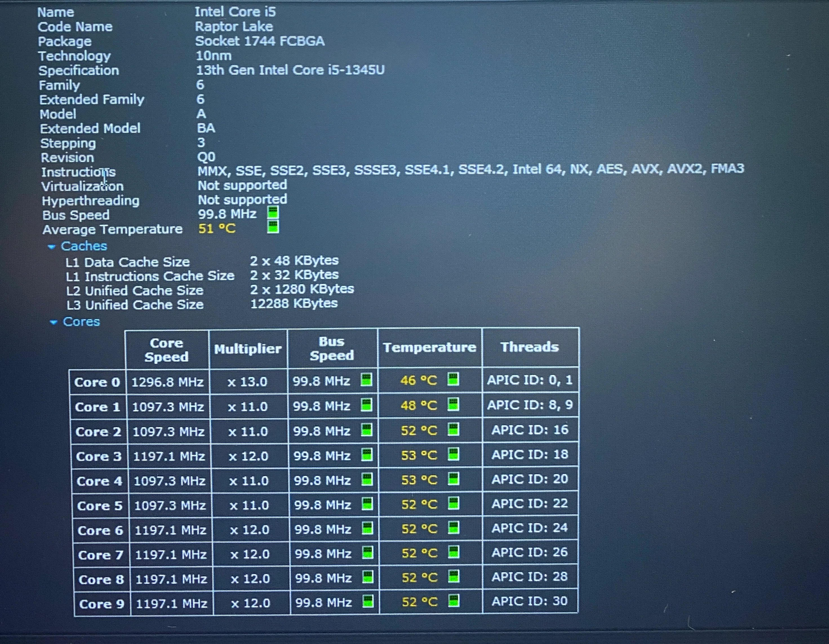Click Core 4 bus speed graph icon
Viewport: 829px width, 644px height.
367,479
